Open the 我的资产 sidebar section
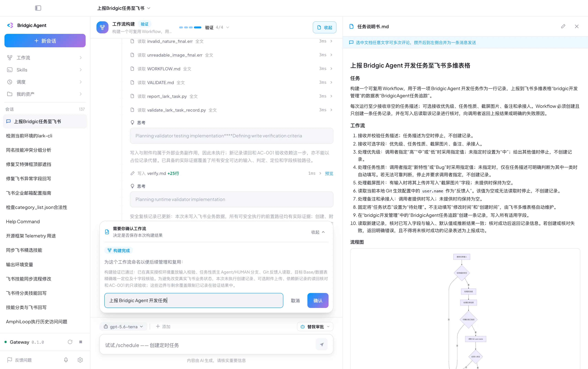 click(x=45, y=94)
